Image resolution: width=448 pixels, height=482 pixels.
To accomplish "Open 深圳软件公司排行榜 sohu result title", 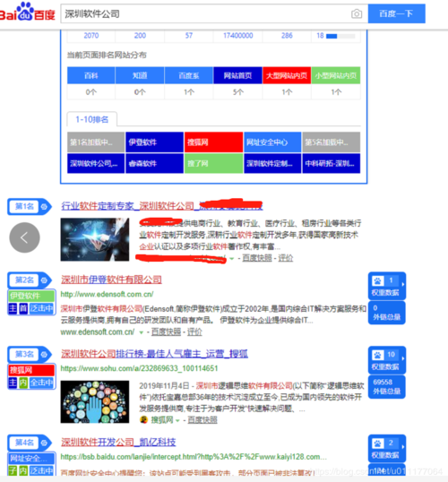I will click(154, 354).
